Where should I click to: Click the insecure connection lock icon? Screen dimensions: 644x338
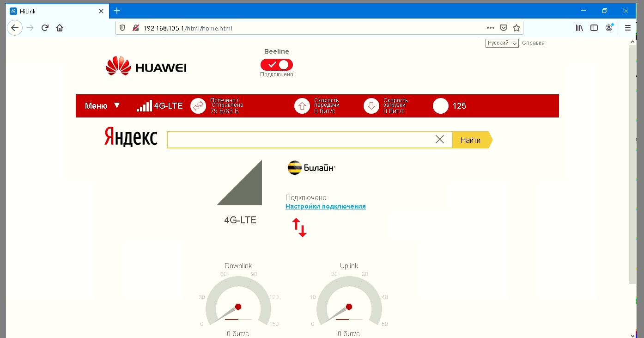(x=136, y=28)
